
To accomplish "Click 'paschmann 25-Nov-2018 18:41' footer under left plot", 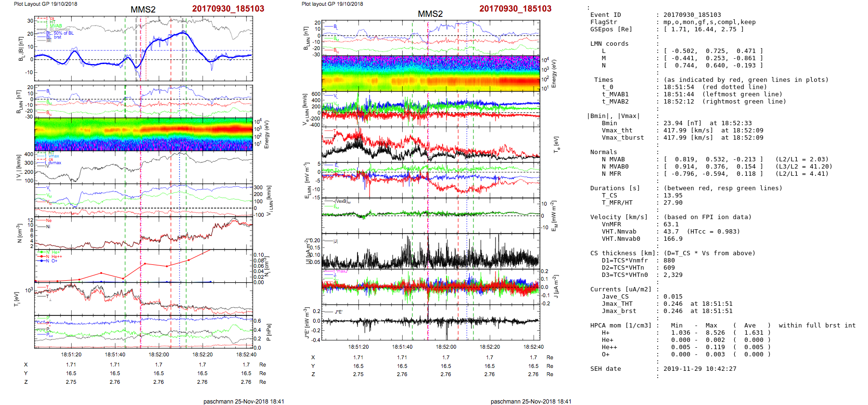I will click(x=243, y=401).
